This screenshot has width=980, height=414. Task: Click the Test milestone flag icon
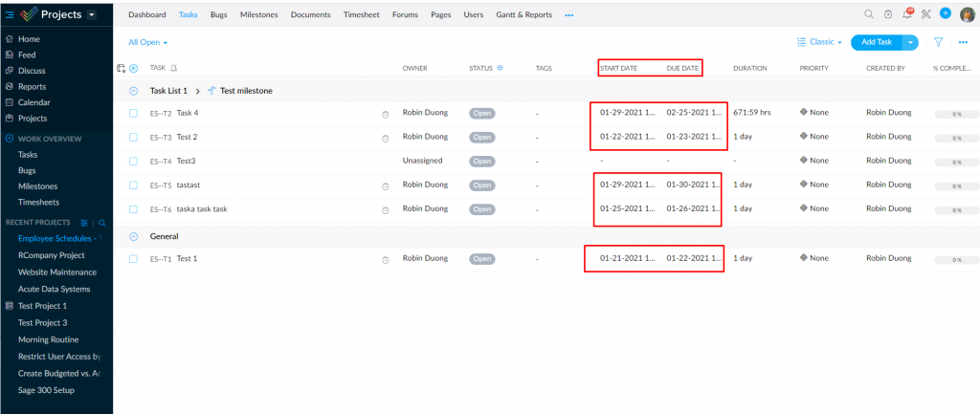212,91
